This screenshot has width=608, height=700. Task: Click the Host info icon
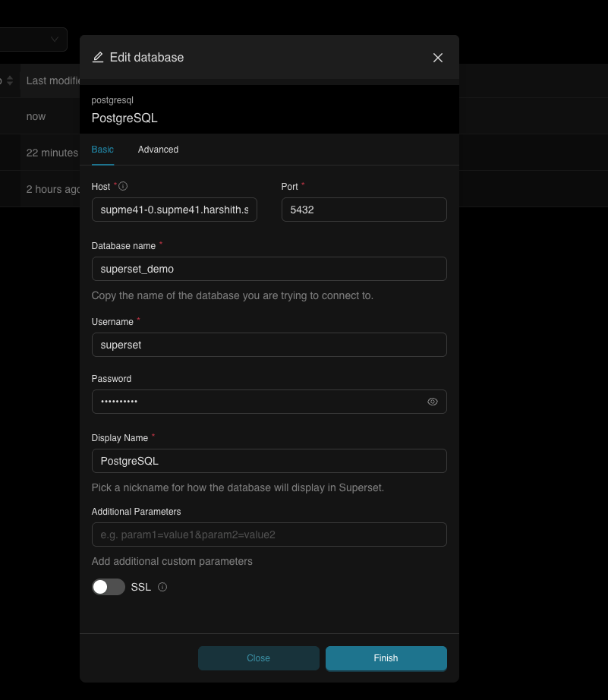[x=123, y=186]
